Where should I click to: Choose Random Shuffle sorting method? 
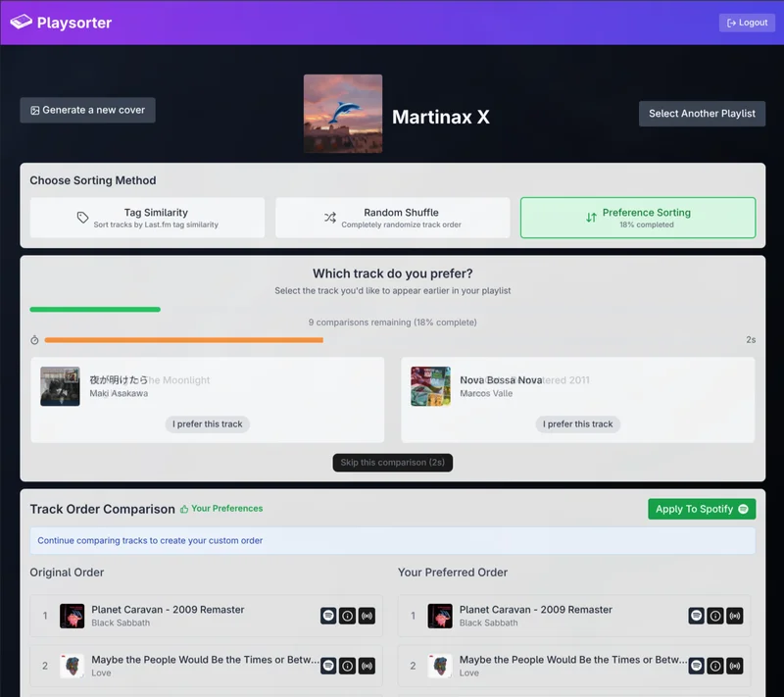(x=393, y=218)
